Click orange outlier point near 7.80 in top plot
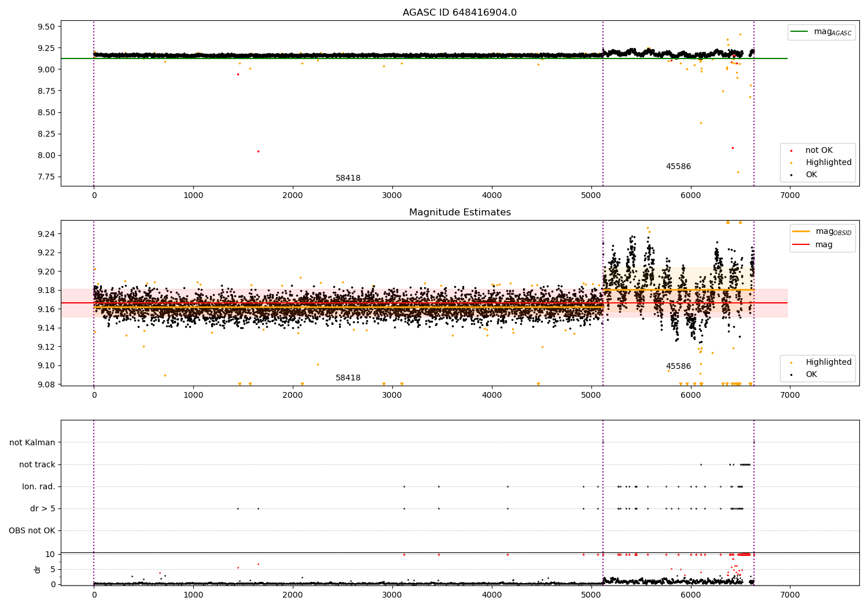Viewport: 868px width, 608px height. tap(738, 172)
